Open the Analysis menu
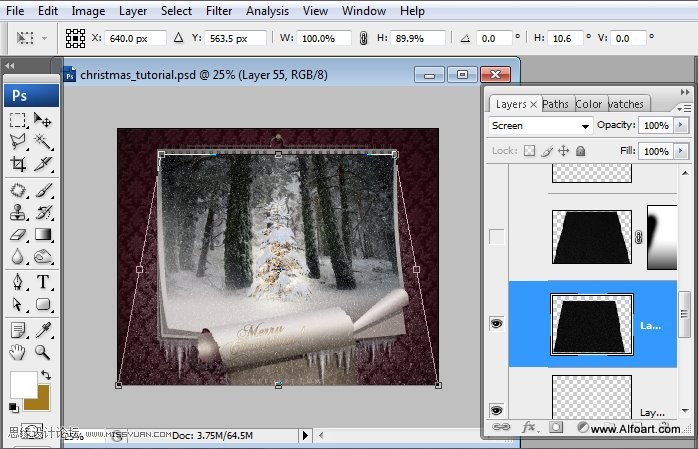The image size is (698, 449). click(x=267, y=11)
